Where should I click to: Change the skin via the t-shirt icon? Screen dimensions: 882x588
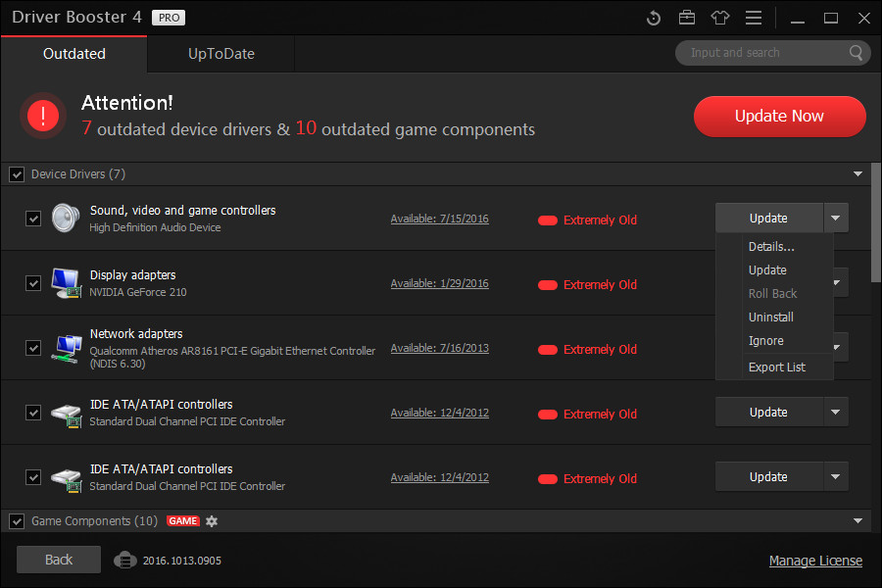coord(720,18)
